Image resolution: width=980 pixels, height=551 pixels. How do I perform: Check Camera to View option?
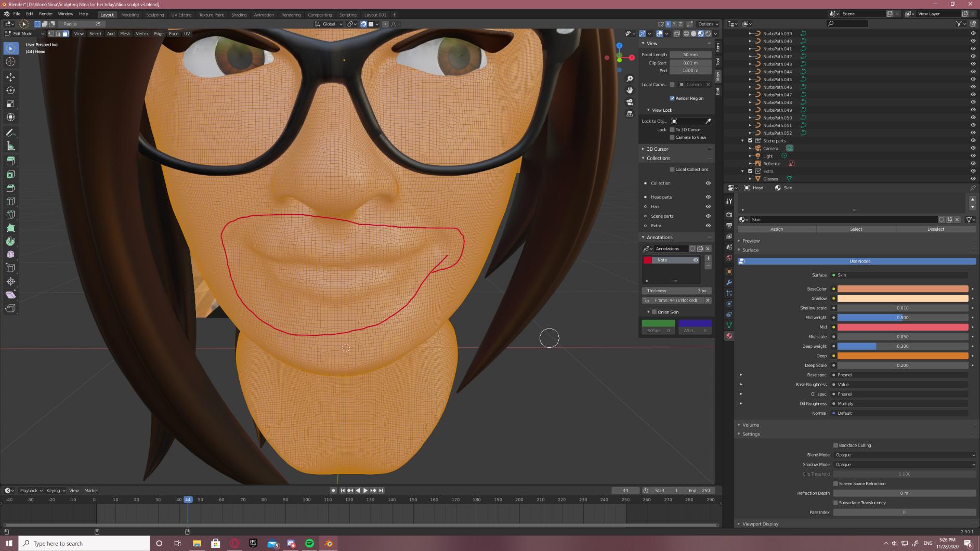pos(672,137)
